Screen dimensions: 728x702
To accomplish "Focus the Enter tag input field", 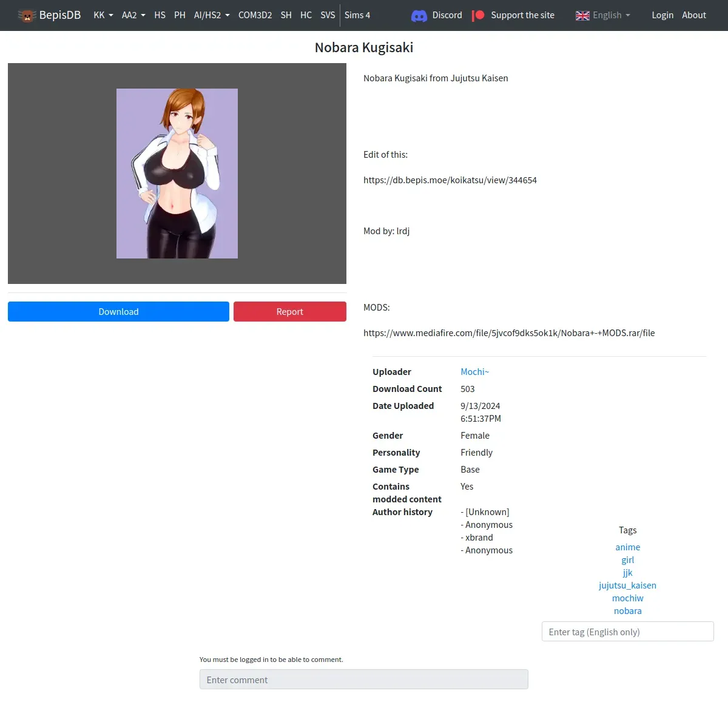I will click(628, 632).
